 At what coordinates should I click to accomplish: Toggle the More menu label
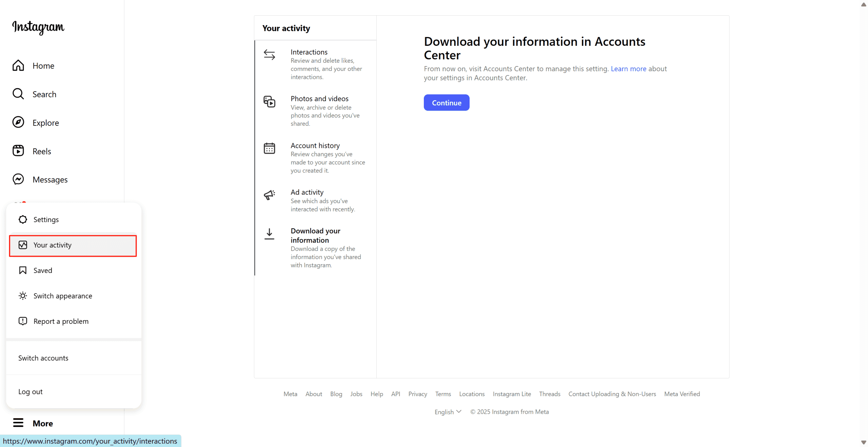pos(43,423)
